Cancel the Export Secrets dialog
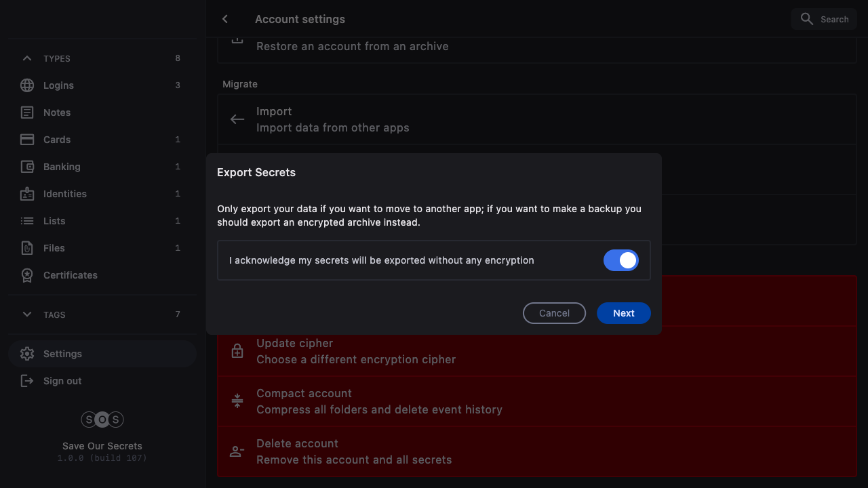 tap(554, 313)
